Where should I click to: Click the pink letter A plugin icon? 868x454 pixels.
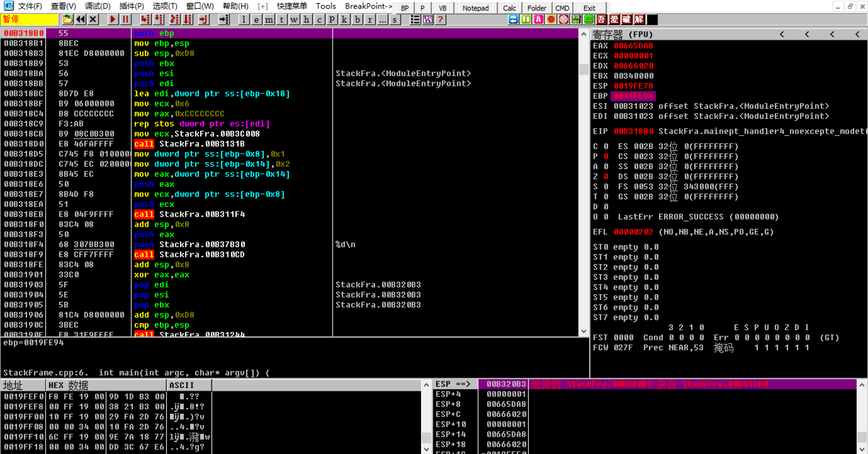coord(538,19)
